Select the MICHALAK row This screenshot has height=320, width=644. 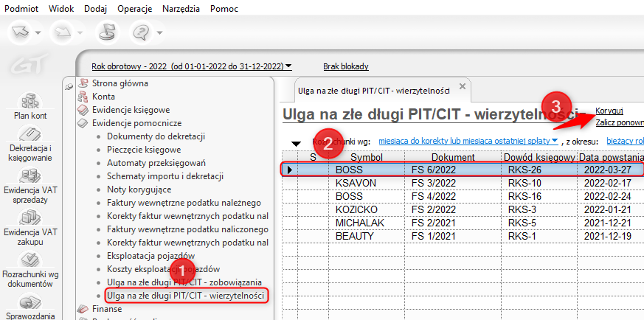click(462, 223)
